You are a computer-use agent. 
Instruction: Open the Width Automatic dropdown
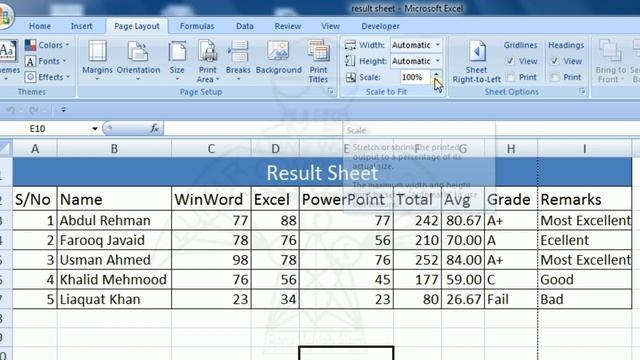tap(438, 45)
